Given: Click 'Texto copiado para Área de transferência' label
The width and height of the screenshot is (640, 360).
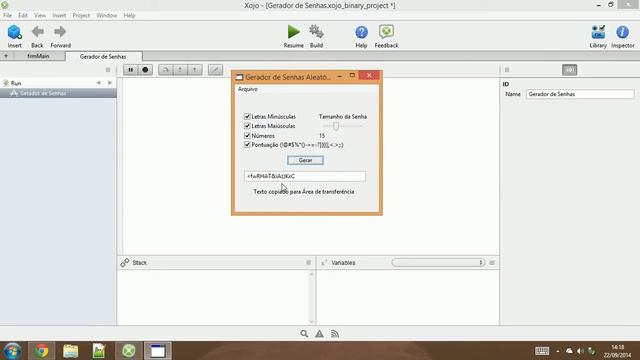Looking at the screenshot, I should 304,192.
